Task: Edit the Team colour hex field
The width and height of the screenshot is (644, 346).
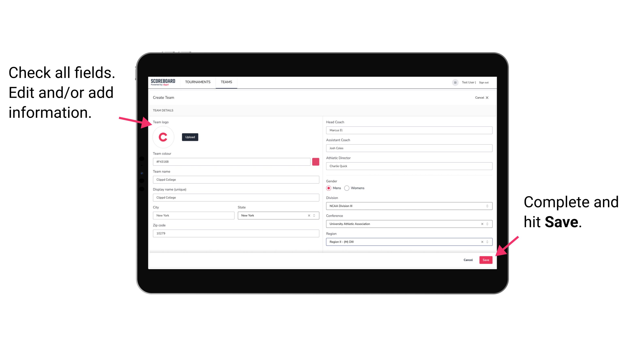Action: (x=232, y=161)
